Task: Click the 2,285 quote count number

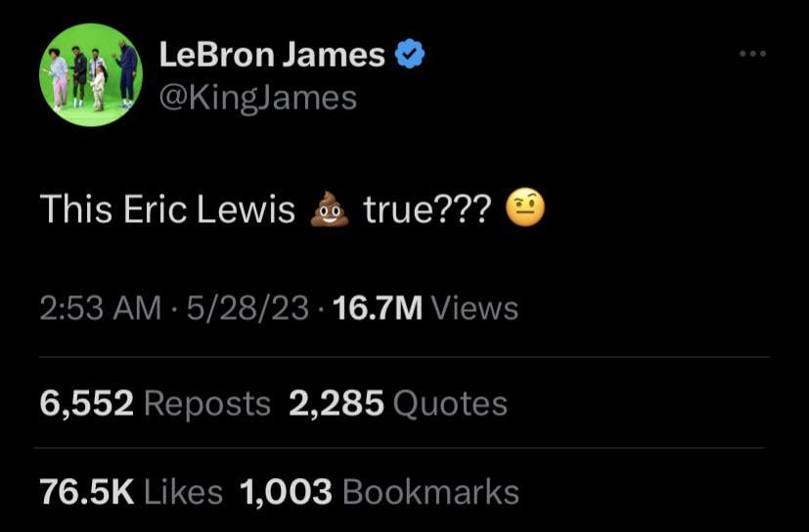Action: pos(336,403)
